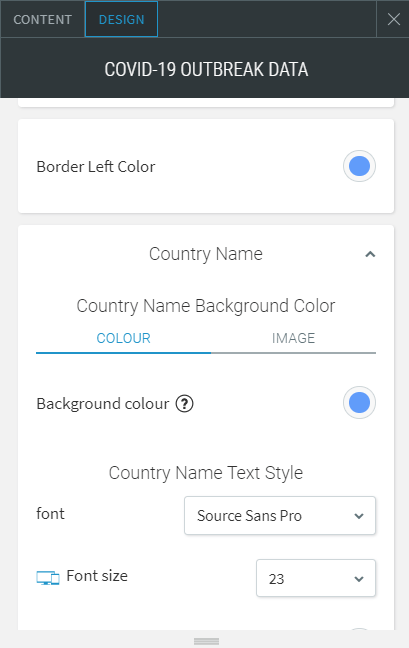The image size is (409, 648).
Task: Click the help question mark beside Background colour
Action: pos(184,404)
